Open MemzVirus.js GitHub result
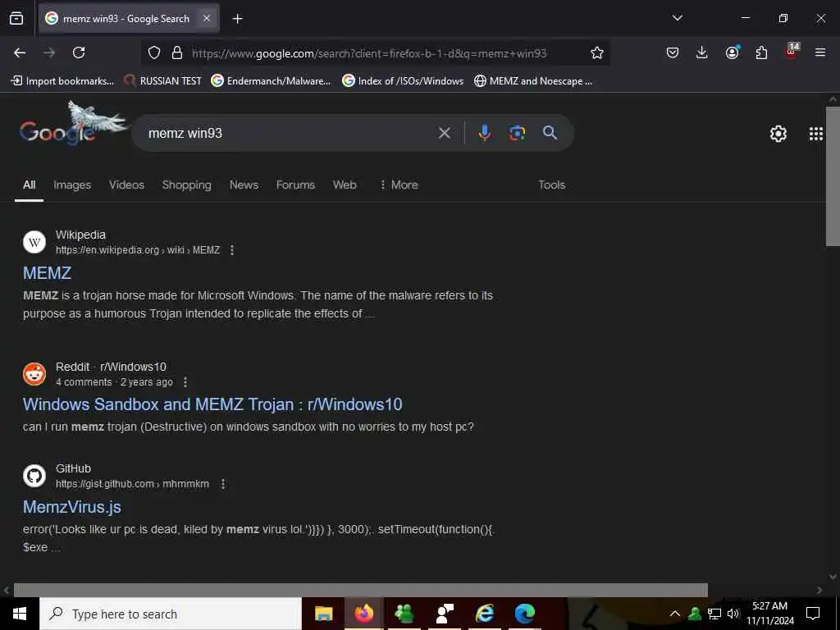Screen dimensions: 840x630 click(x=72, y=507)
